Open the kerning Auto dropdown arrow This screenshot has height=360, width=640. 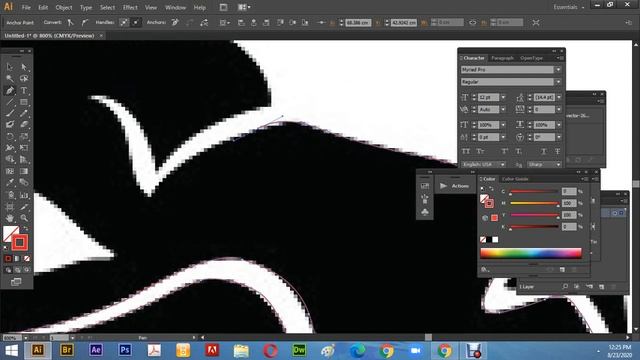pyautogui.click(x=503, y=109)
